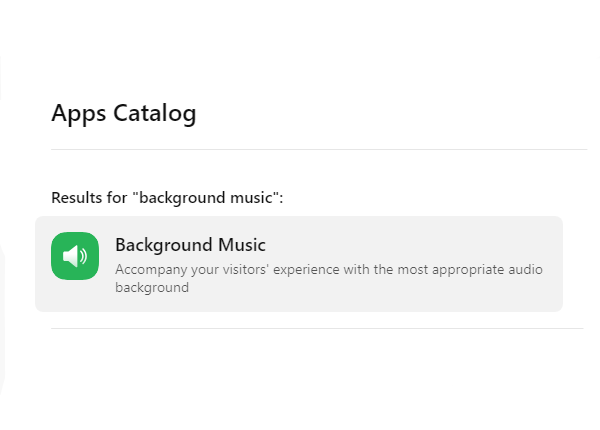Click the rounded green corner of the app icon
The width and height of the screenshot is (600, 430).
pyautogui.click(x=56, y=237)
